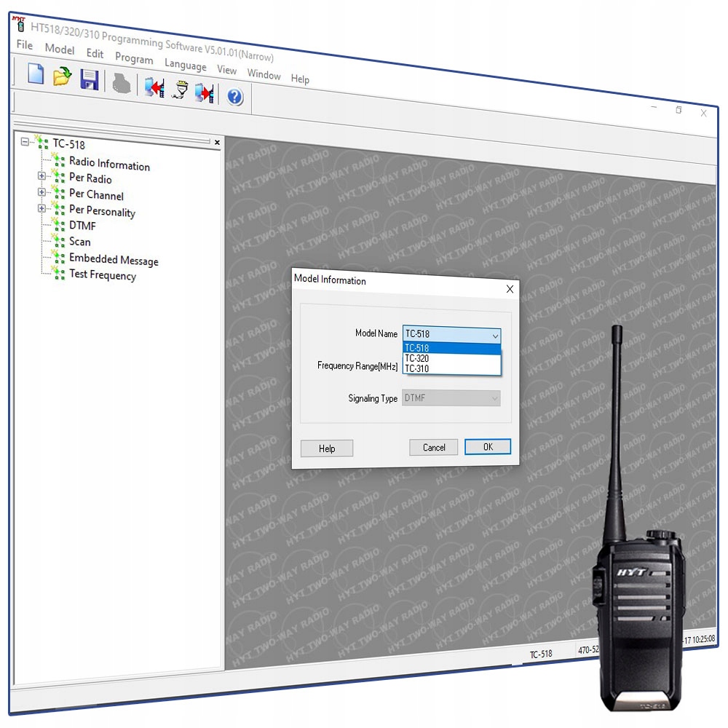Click the TC-518 root node icon
The height and width of the screenshot is (728, 728).
41,142
